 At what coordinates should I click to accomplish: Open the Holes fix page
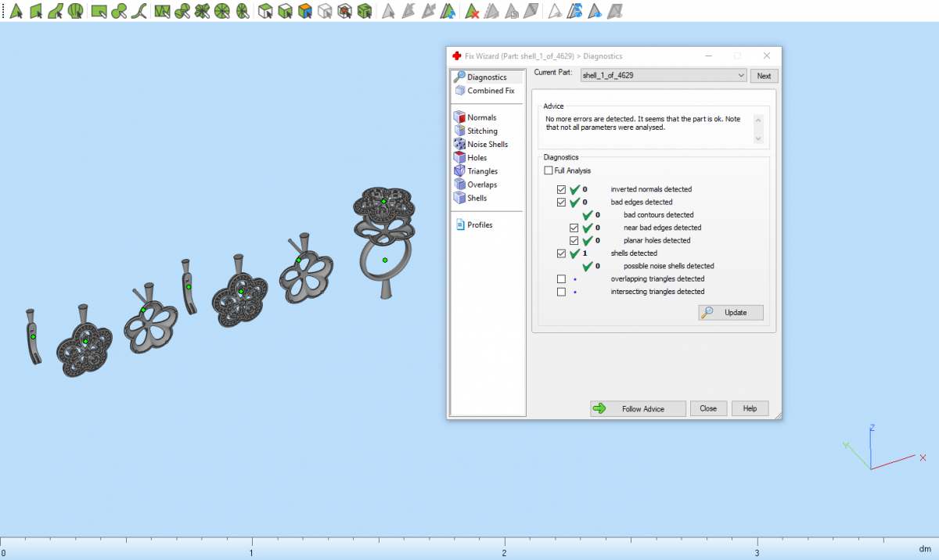pos(477,158)
